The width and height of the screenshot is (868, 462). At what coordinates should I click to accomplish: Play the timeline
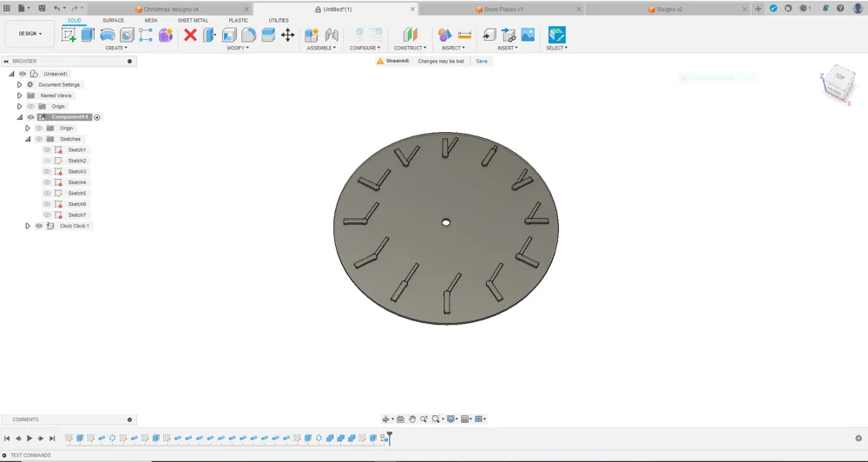pos(30,439)
